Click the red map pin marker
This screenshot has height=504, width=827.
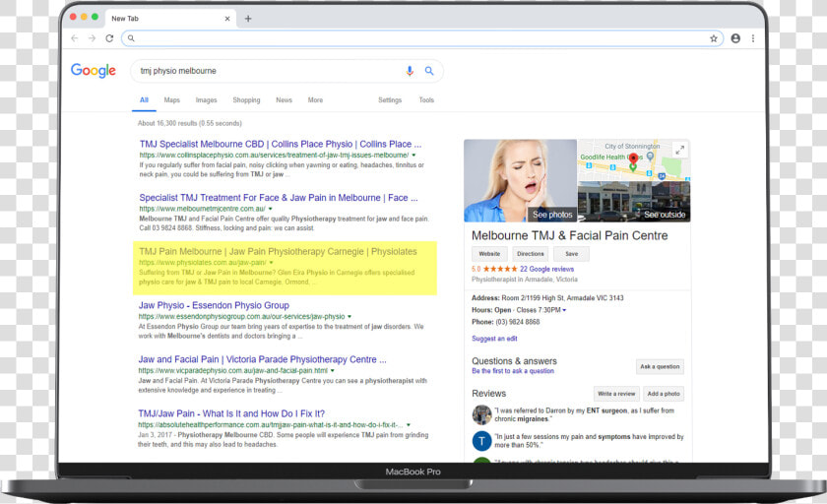(x=633, y=158)
